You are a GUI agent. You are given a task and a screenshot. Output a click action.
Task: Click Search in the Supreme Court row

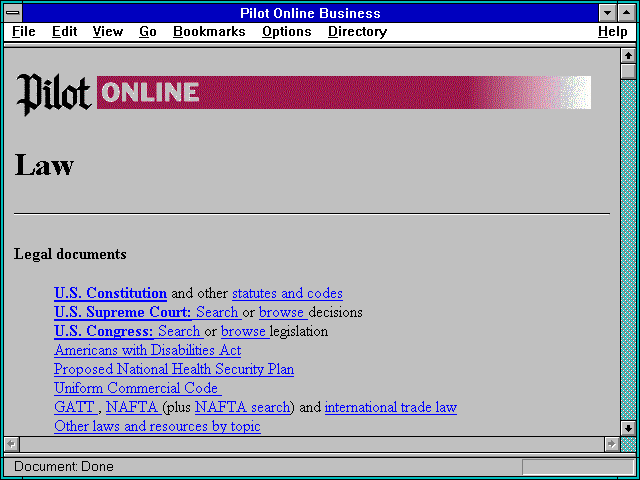pyautogui.click(x=217, y=312)
